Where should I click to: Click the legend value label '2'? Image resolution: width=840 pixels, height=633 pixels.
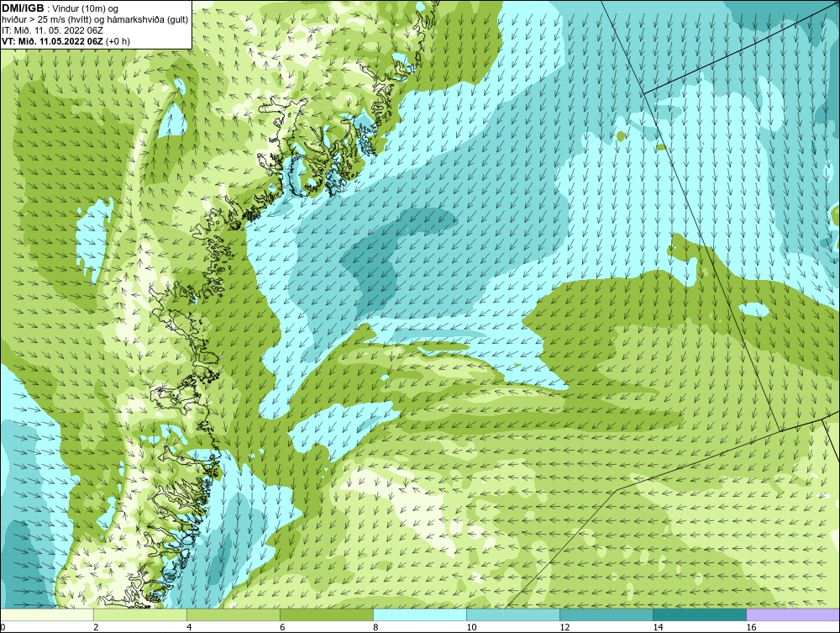click(96, 627)
